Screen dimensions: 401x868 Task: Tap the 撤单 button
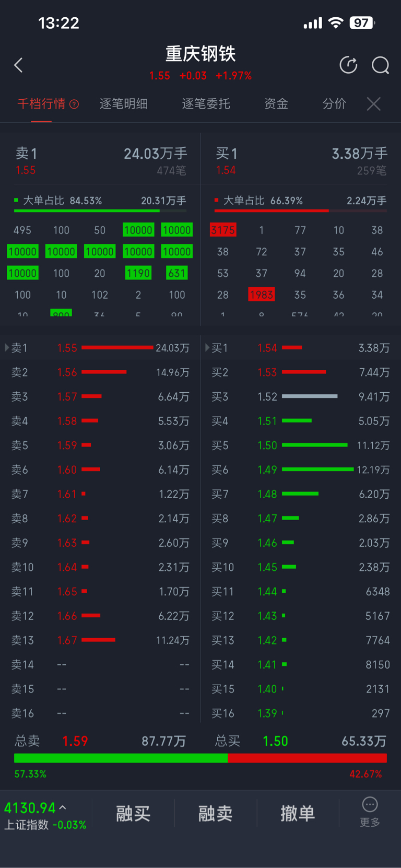pos(298,813)
